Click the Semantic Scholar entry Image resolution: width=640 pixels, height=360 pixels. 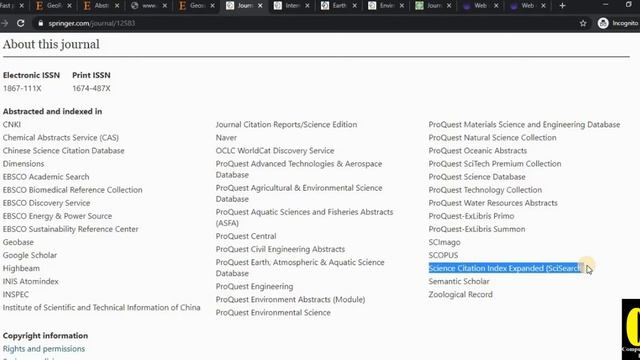click(459, 281)
